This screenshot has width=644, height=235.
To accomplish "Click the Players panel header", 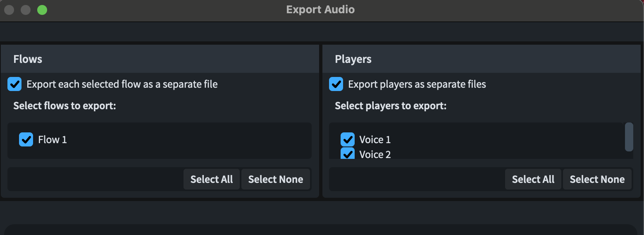I will 482,59.
